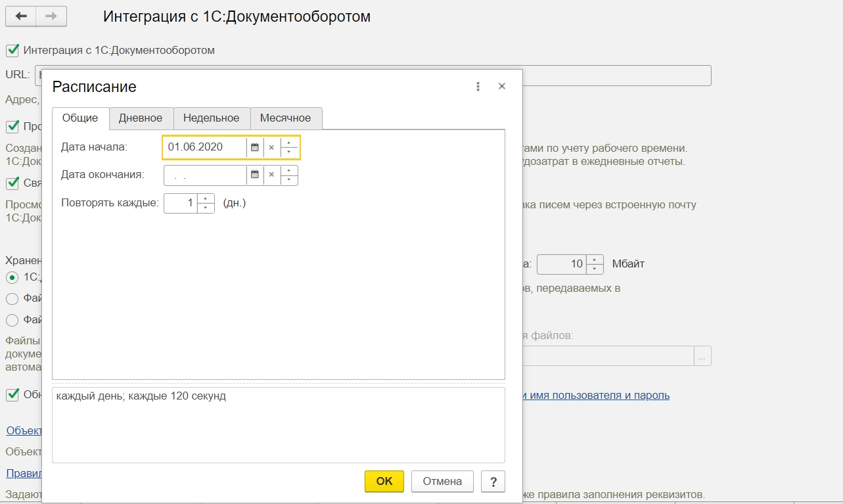Open the имя пользователя и пароль link

(597, 395)
